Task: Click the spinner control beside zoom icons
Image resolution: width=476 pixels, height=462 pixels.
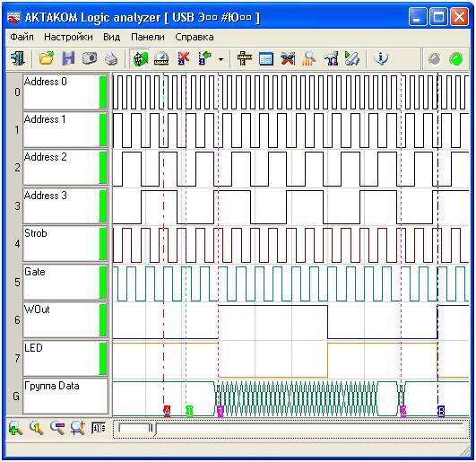Action: (99, 428)
